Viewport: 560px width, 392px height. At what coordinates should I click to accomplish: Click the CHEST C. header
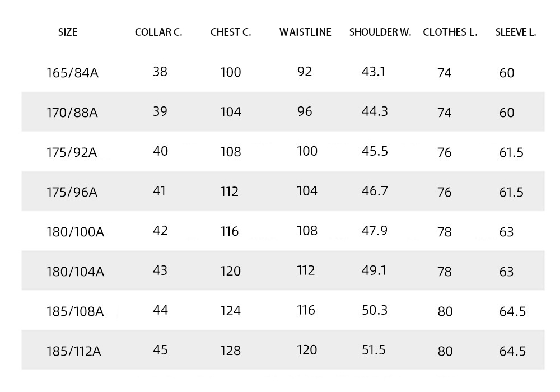(x=231, y=32)
